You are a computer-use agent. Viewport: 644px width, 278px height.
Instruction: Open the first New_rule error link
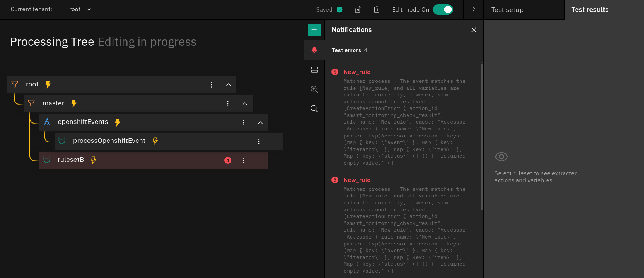(357, 72)
